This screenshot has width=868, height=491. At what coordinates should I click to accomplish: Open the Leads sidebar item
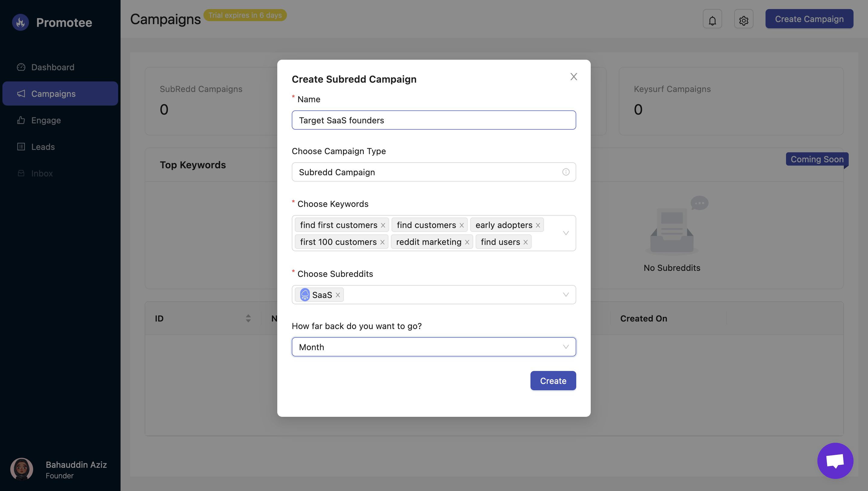coord(43,147)
